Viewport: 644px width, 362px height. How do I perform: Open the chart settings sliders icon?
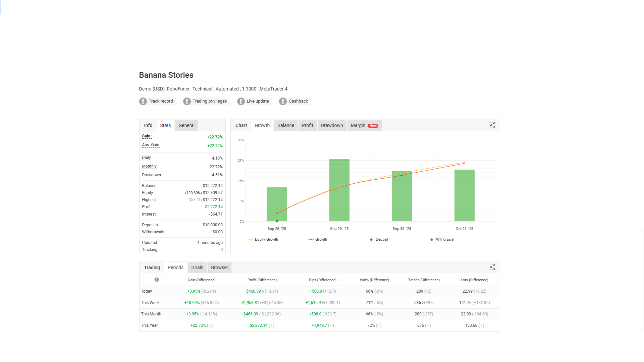click(x=492, y=125)
